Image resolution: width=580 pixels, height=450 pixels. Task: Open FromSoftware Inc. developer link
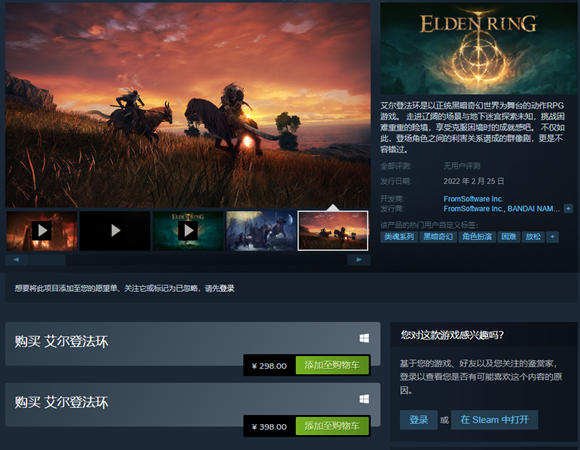coord(473,199)
